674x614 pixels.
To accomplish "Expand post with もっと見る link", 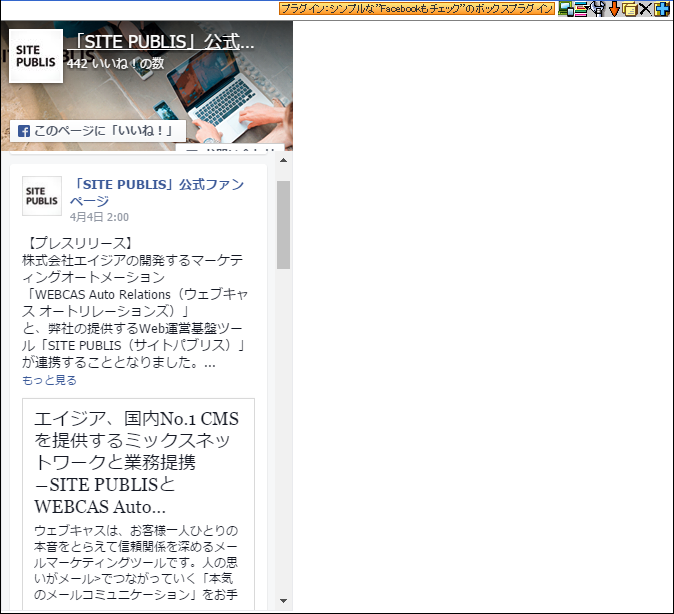I will (49, 380).
